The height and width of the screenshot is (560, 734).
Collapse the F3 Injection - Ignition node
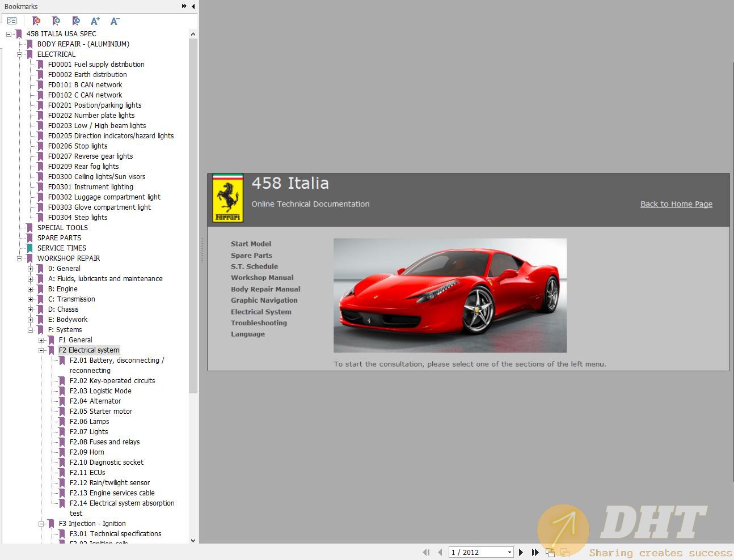[x=41, y=524]
